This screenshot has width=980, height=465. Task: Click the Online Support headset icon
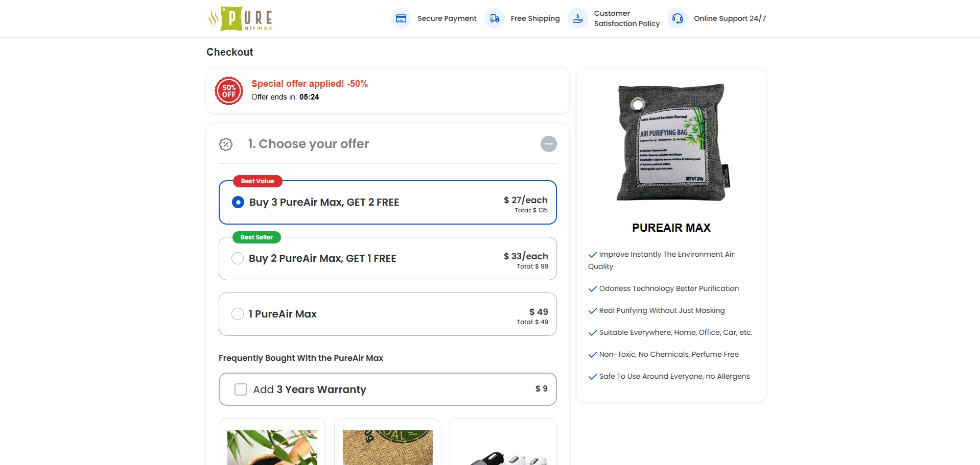coord(677,18)
